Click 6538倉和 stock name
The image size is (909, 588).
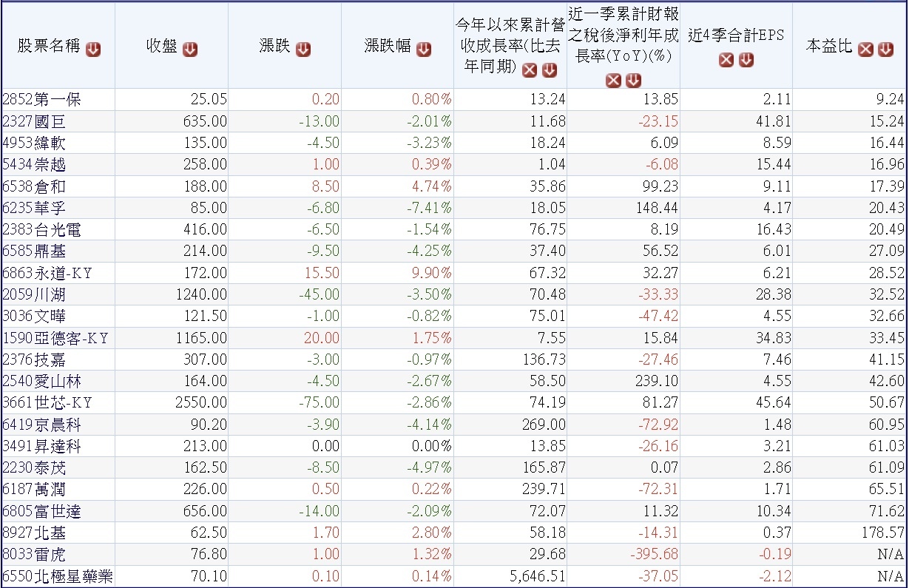tap(34, 186)
